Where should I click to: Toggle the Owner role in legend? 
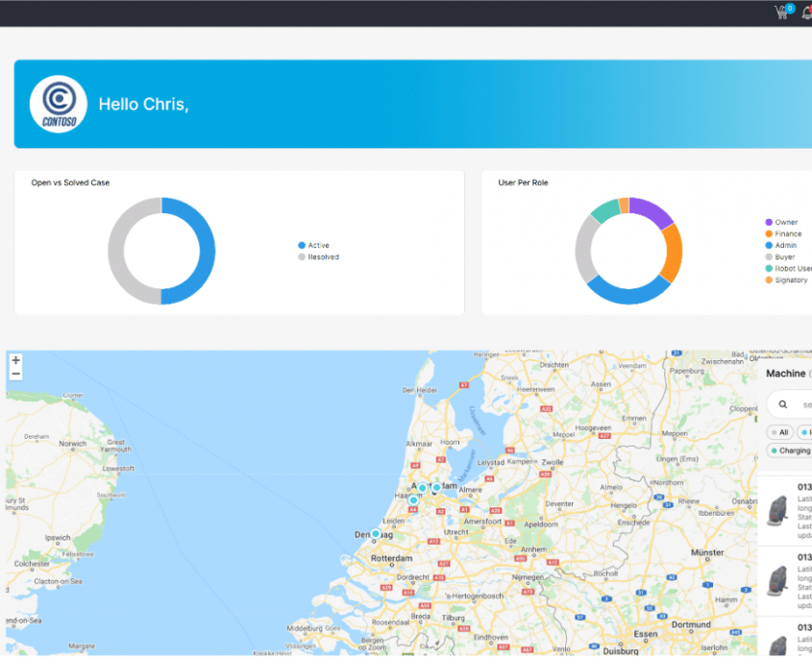[781, 223]
